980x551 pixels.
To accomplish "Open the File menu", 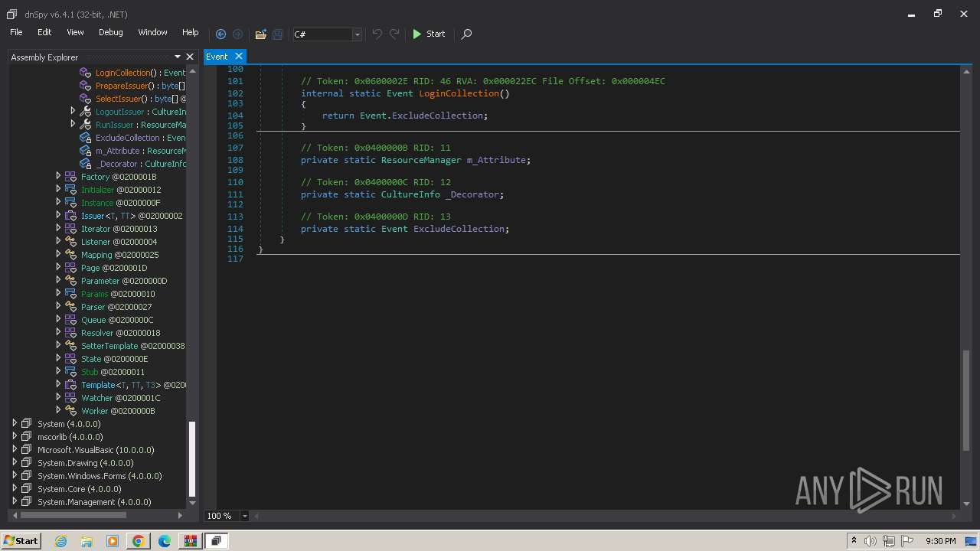I will click(x=16, y=32).
